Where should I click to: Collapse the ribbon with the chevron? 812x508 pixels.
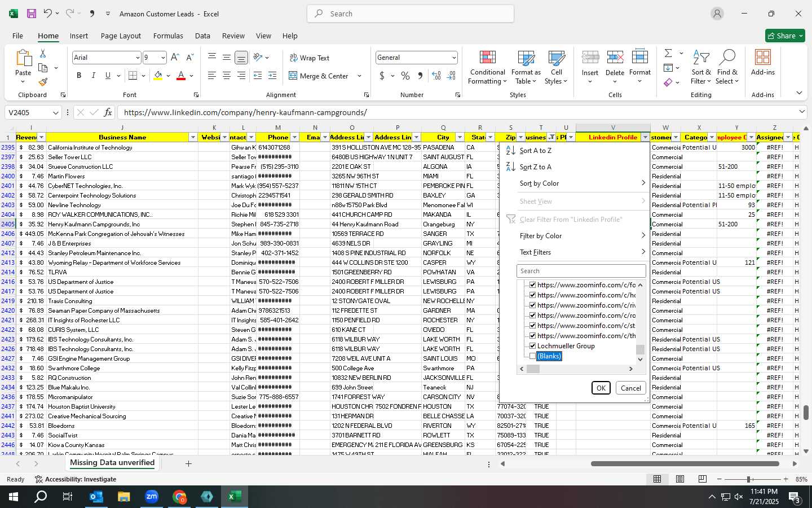click(x=799, y=93)
